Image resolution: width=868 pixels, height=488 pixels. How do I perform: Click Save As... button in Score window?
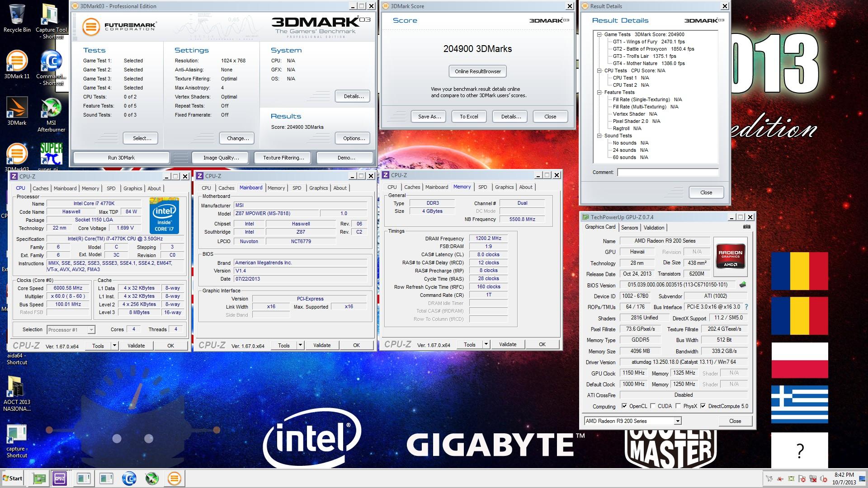point(429,117)
